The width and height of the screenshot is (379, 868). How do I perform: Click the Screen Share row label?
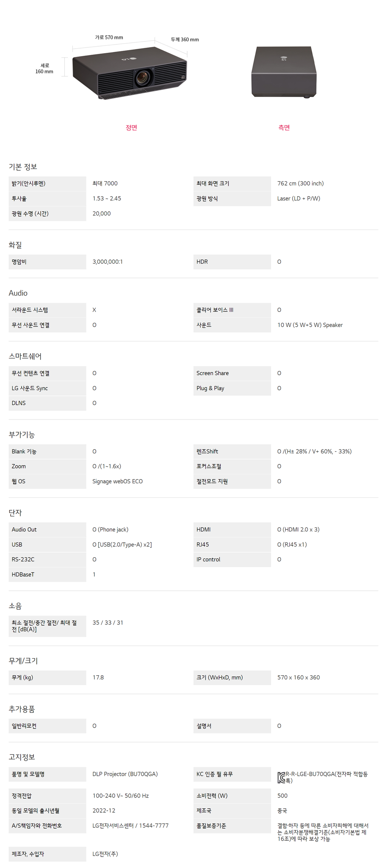tap(213, 373)
